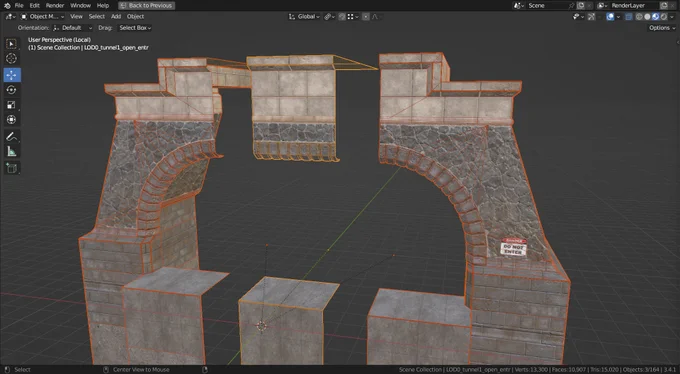The height and width of the screenshot is (374, 680).
Task: Select the Rotate tool
Action: point(11,90)
